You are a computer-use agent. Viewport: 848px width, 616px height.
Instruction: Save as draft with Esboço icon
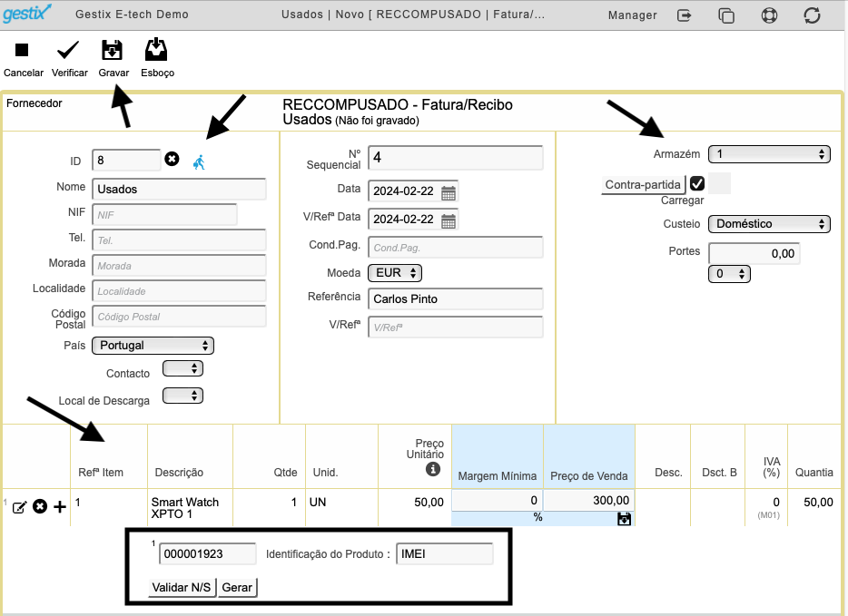pyautogui.click(x=156, y=49)
